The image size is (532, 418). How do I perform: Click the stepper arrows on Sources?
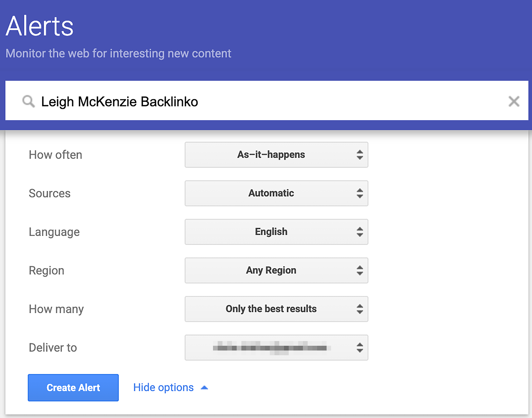pyautogui.click(x=360, y=193)
